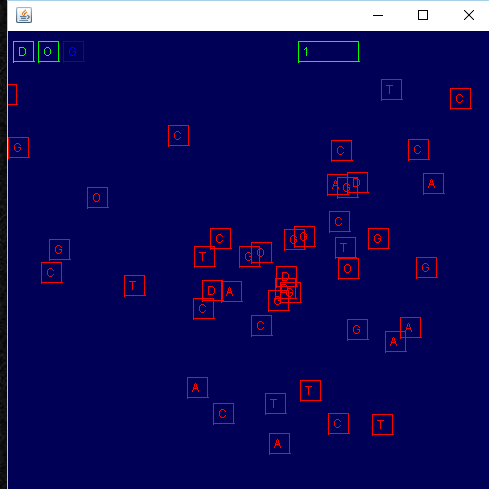Click the lowest red T tile
Viewport: 489px width, 489px height.
tap(382, 425)
